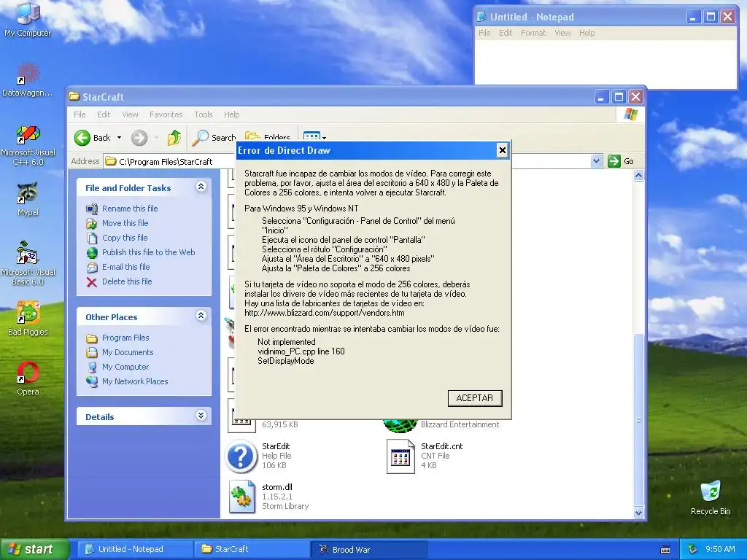Click E-mail this file task
This screenshot has height=560, width=747.
click(125, 267)
